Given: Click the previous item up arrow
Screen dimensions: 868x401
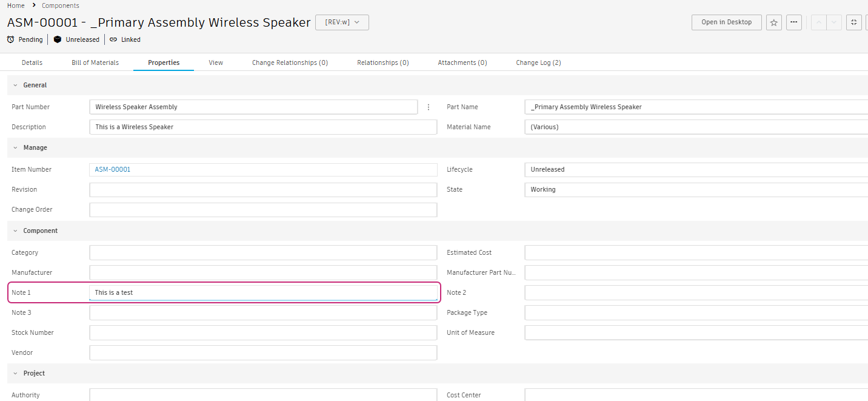Looking at the screenshot, I should coord(819,22).
